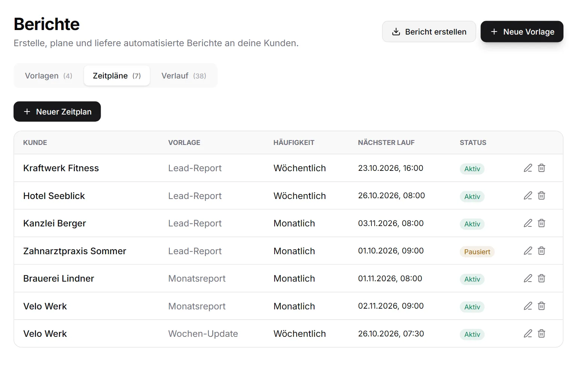
Task: Delete the Velo Werk Wochen-Update schedule
Action: [541, 333]
